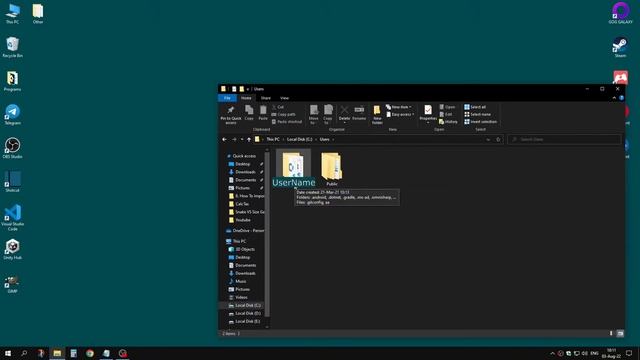Click Quick access in the navigation pane
Viewport: 640px width, 360px height.
coord(244,156)
